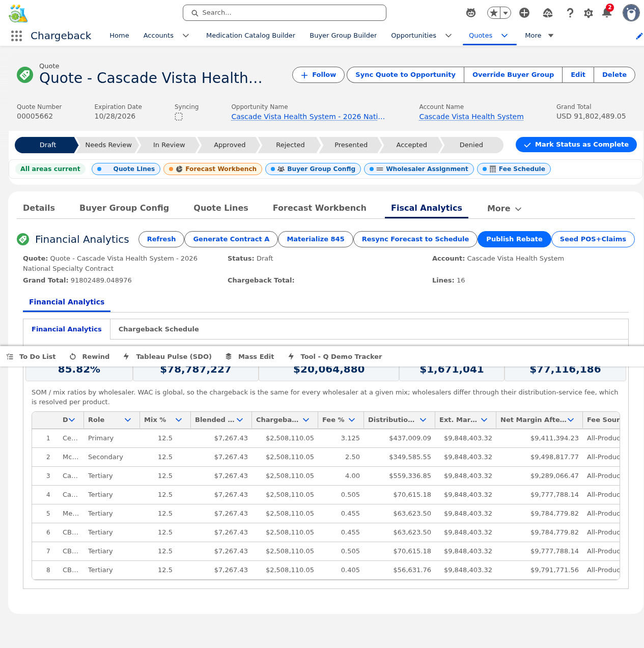Open the Notifications bell icon
This screenshot has height=648, width=644.
point(607,12)
